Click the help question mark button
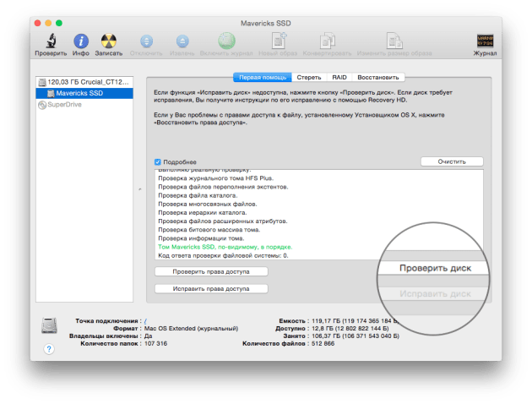The height and width of the screenshot is (404, 532). point(49,349)
